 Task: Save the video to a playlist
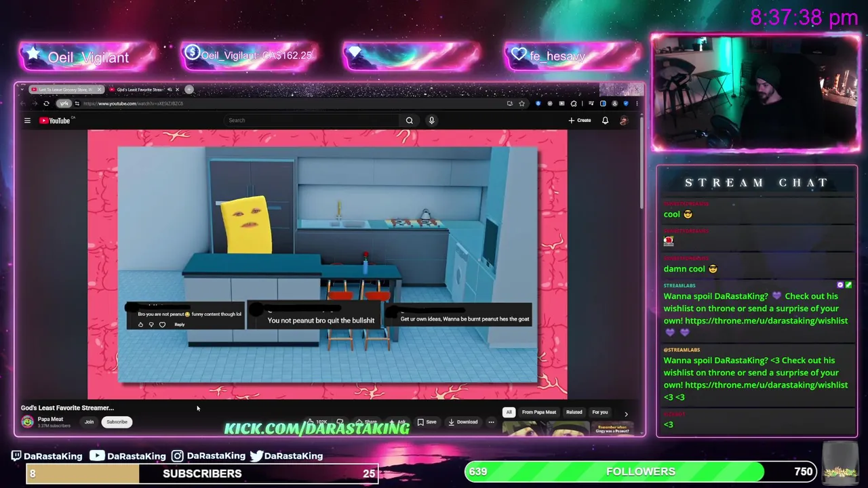(x=427, y=422)
